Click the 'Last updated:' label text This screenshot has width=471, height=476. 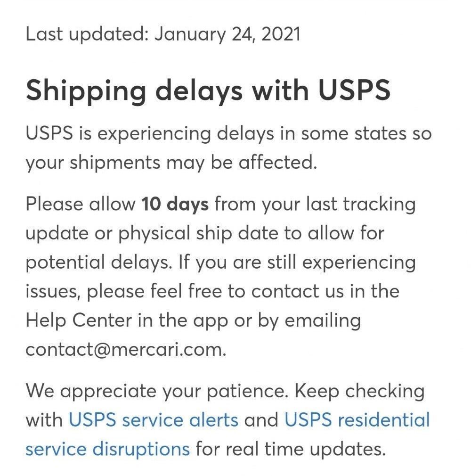tap(87, 34)
